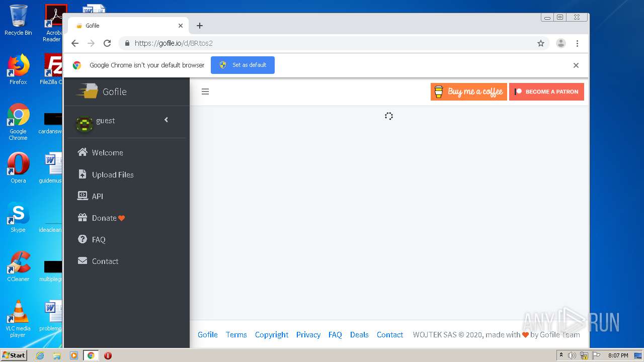Open media player taskbar icon
Viewport: 644px width, 362px height.
(74, 355)
